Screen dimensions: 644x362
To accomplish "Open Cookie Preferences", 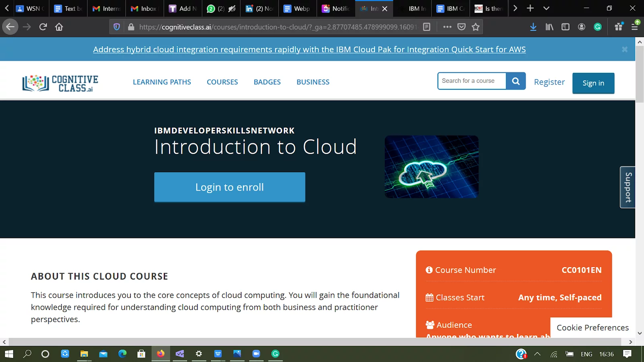I will coord(592,327).
